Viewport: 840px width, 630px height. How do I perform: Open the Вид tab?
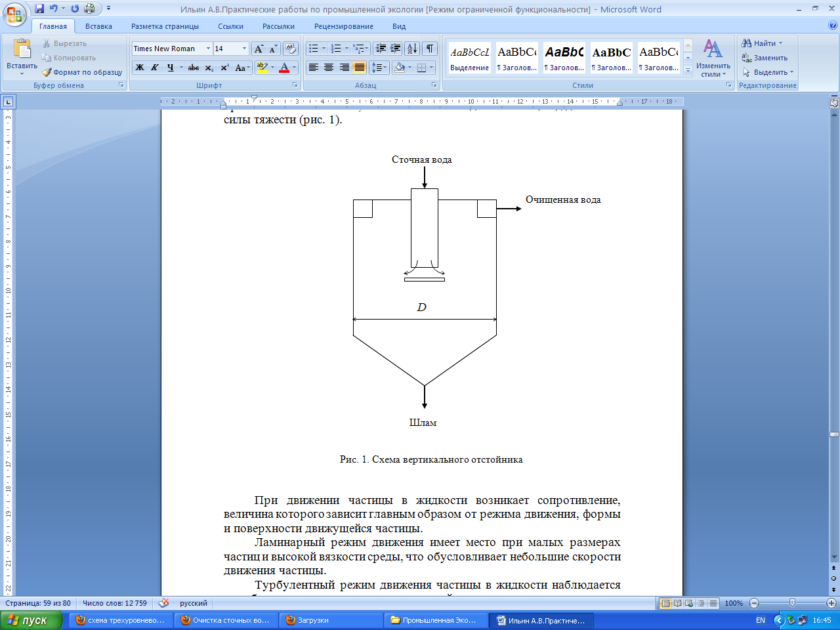[x=399, y=26]
